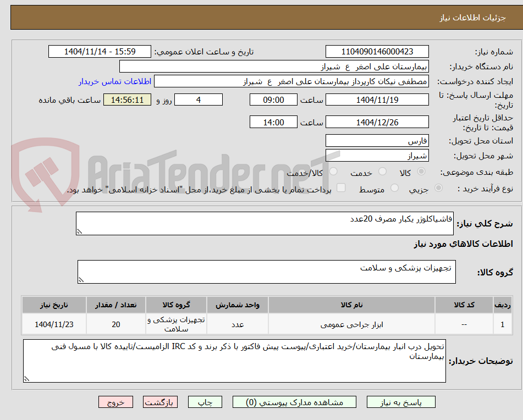Viewport: 523px width, 420px height.
Task: Click the need number field 1104090146000423
Action: [x=377, y=52]
